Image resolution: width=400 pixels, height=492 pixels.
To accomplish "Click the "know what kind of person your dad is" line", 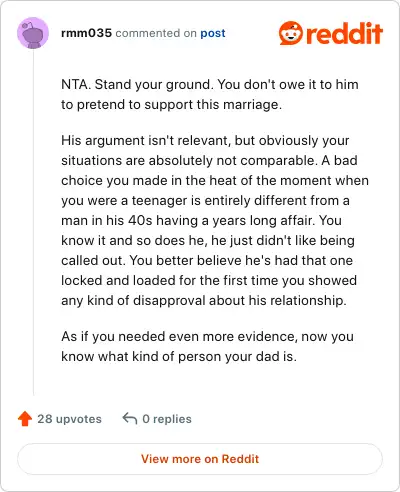I will 179,357.
